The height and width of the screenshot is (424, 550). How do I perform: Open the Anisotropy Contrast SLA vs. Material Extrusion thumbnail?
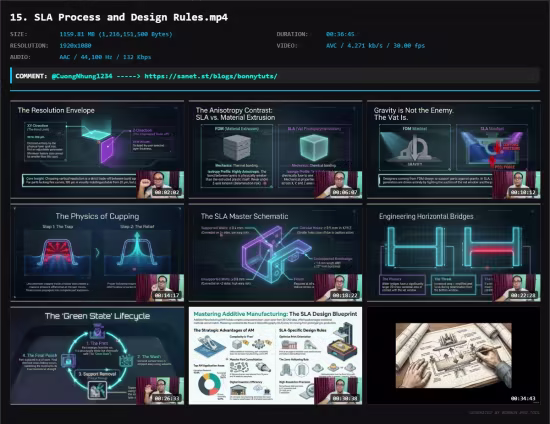[x=275, y=150]
